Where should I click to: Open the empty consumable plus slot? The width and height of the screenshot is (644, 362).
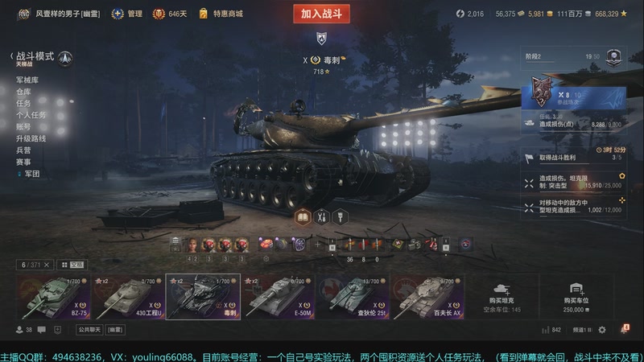click(x=317, y=245)
